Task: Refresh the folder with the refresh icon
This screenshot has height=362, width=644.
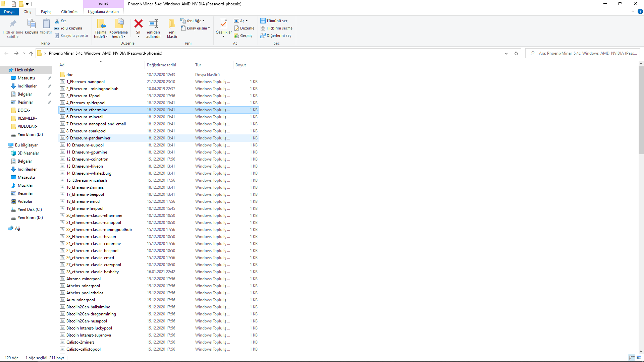Action: 516,53
